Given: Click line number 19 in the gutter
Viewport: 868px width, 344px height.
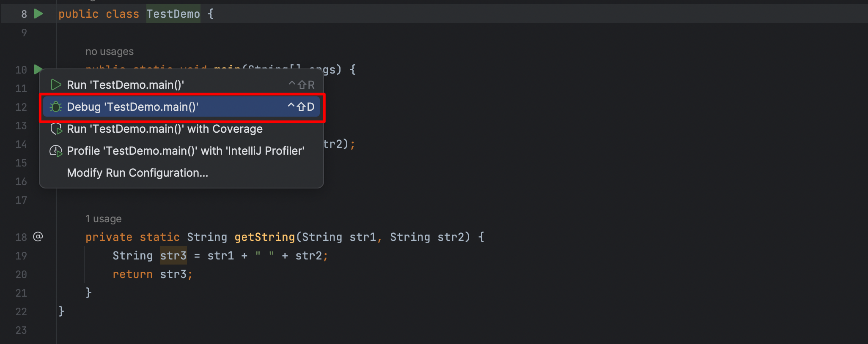Looking at the screenshot, I should (x=21, y=256).
